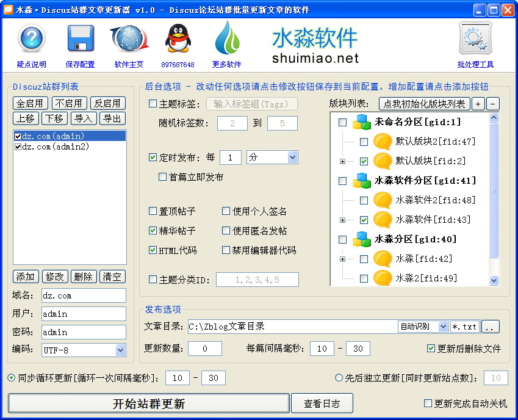This screenshot has height=420, width=518.
Task: Select 先后独立更新 radio button
Action: tap(339, 378)
